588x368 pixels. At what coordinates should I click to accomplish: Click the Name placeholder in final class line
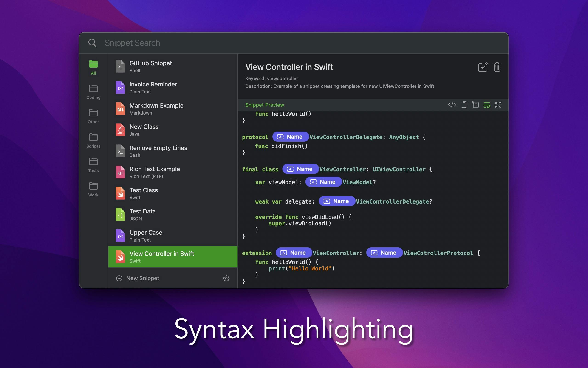coord(300,169)
